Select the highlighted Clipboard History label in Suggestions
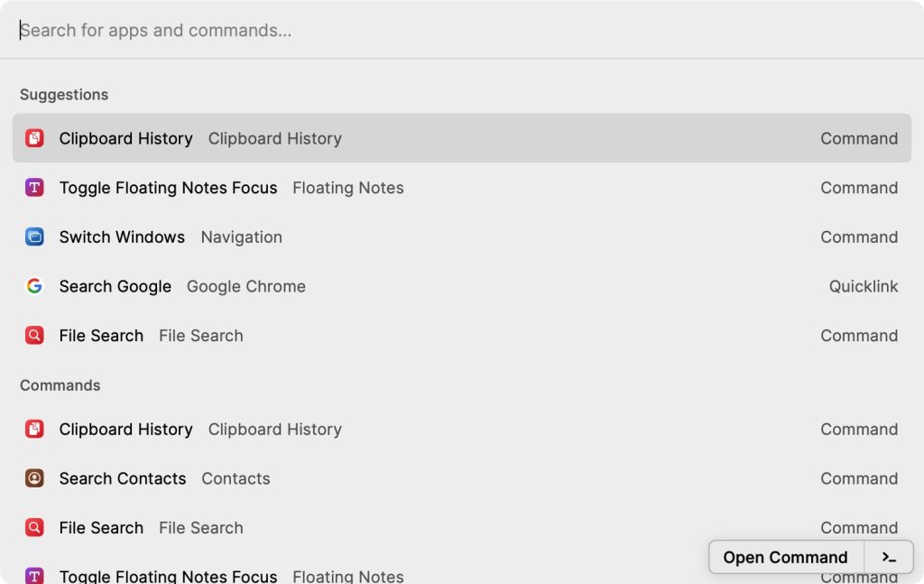The width and height of the screenshot is (924, 584). (x=125, y=138)
